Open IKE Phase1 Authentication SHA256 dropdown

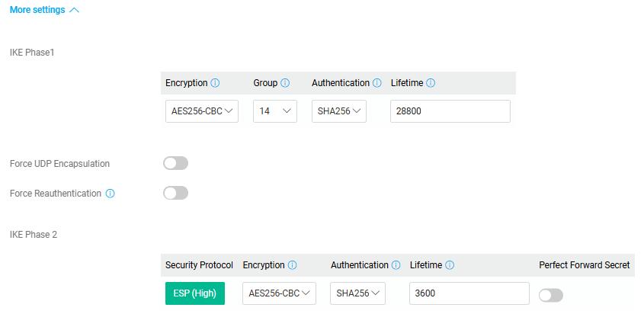339,111
